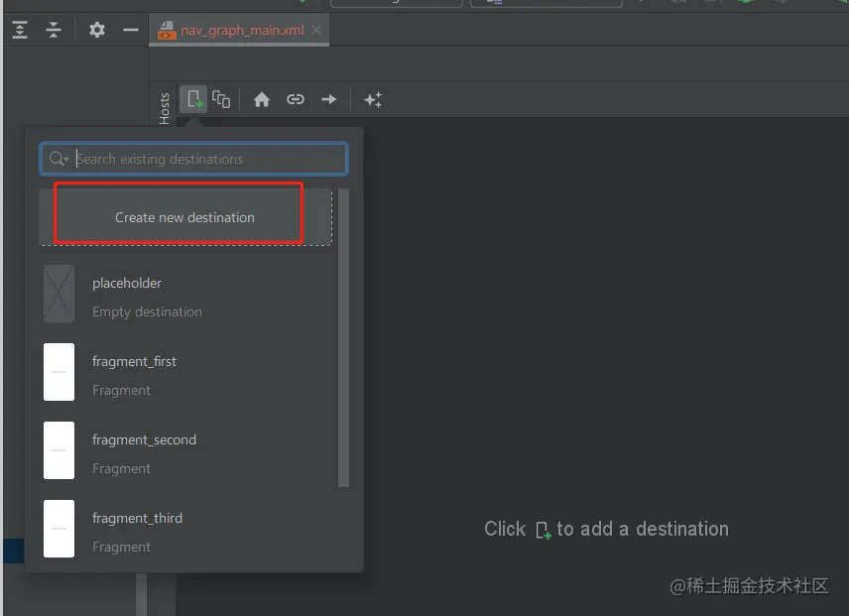Open the search magnifier history dropdown

(x=59, y=159)
